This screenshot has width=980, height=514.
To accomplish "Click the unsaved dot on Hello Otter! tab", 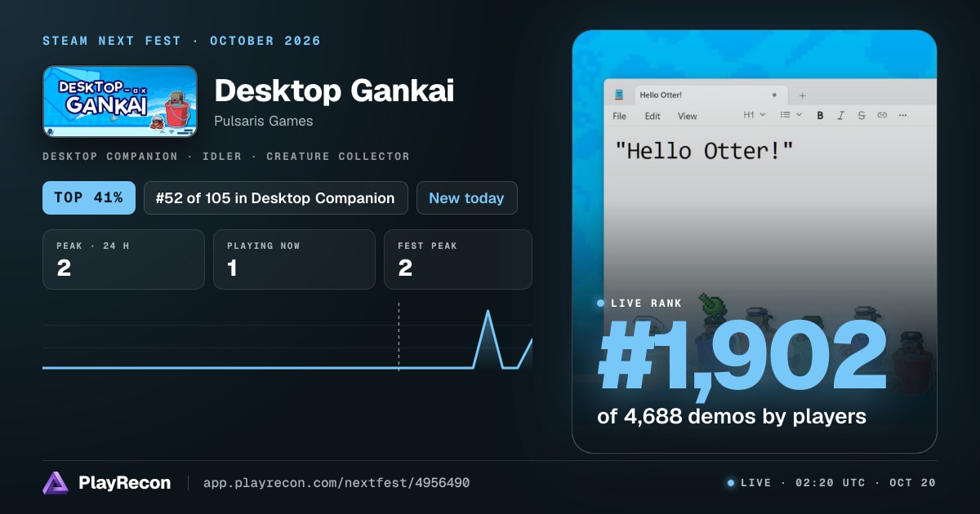I will 774,95.
